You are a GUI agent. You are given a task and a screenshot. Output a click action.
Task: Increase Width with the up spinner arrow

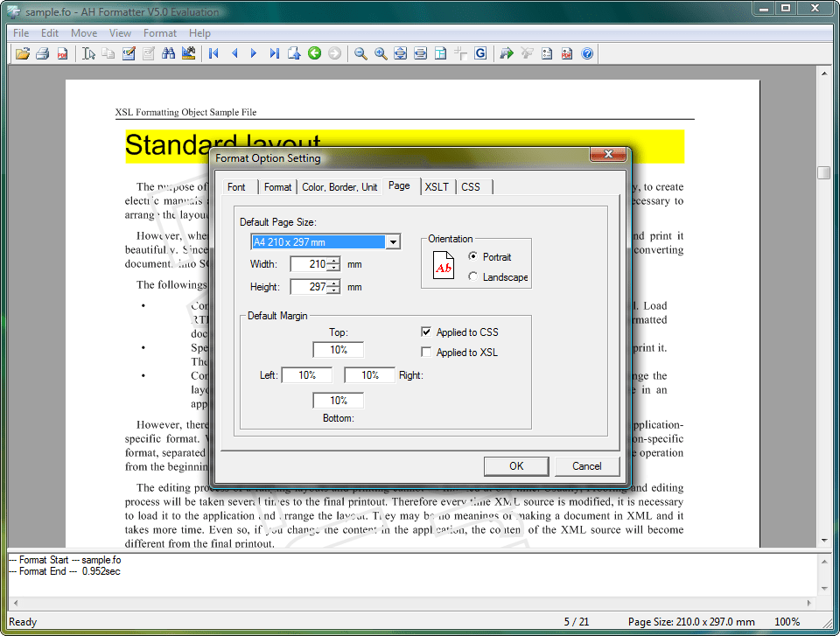(333, 260)
